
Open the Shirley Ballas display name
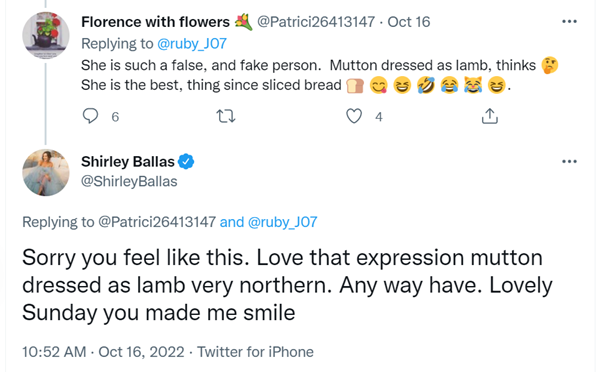click(x=128, y=162)
